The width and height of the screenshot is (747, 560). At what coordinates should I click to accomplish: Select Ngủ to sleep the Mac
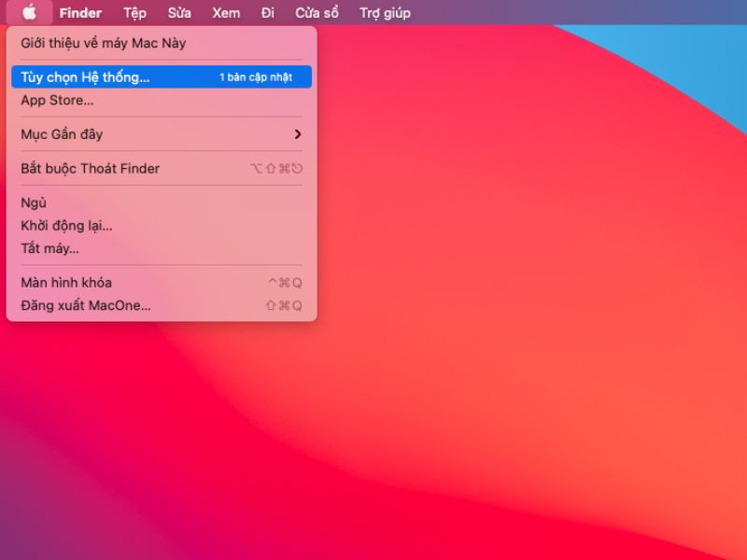pyautogui.click(x=162, y=203)
